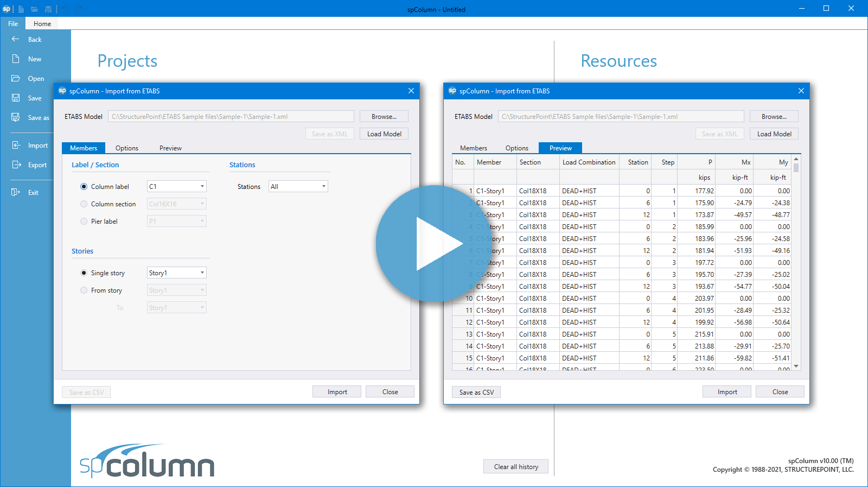Click the Open folder icon in title bar
Screen dimensions: 868x487
tap(35, 9)
